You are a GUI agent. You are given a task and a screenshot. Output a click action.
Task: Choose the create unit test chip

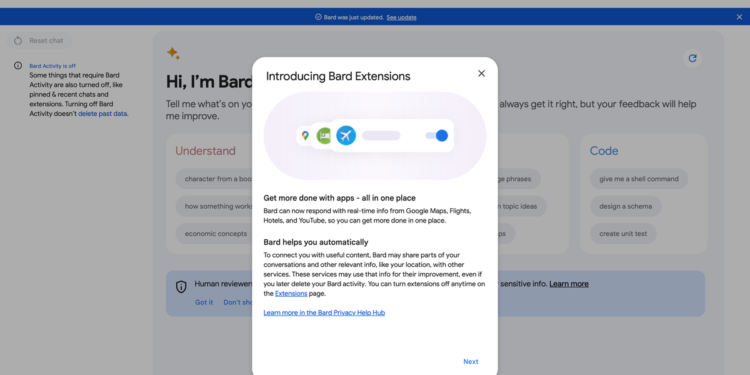point(623,234)
